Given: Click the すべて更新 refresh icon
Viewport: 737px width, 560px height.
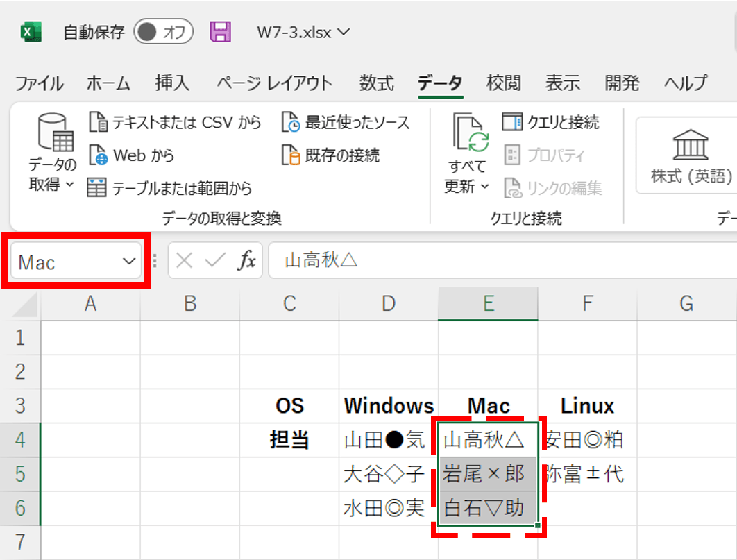Looking at the screenshot, I should click(471, 132).
